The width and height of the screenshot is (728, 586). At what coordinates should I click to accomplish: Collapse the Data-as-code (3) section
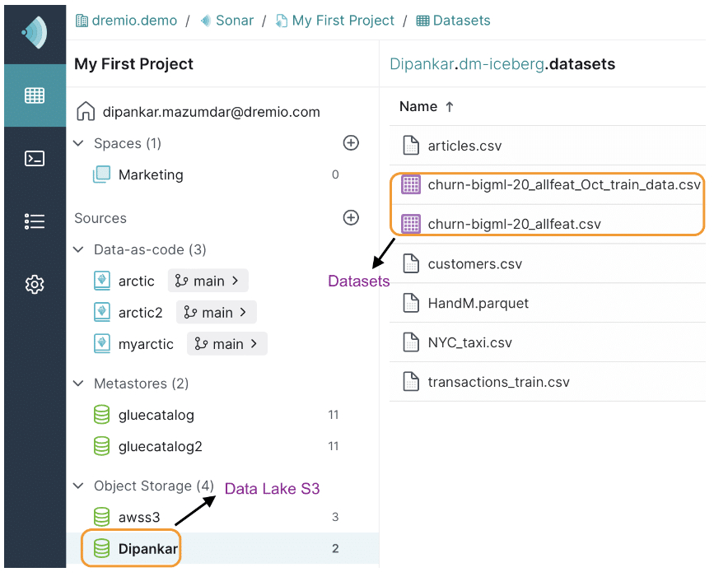[x=78, y=249]
